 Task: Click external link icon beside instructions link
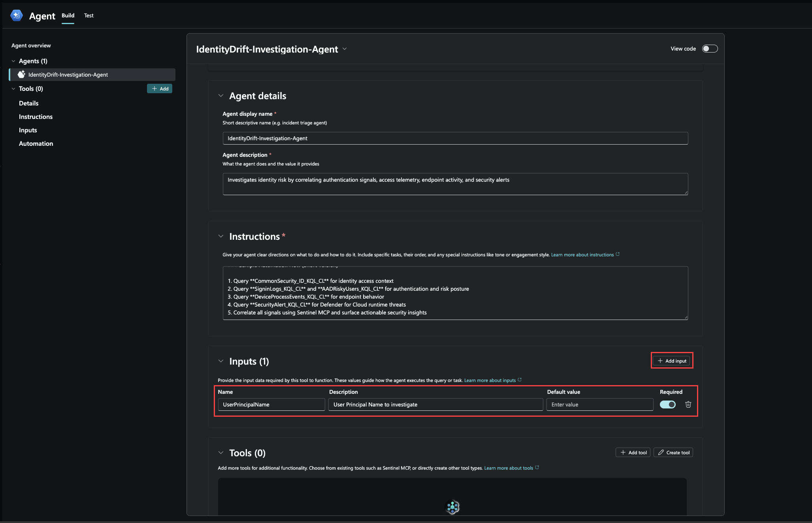[618, 254]
